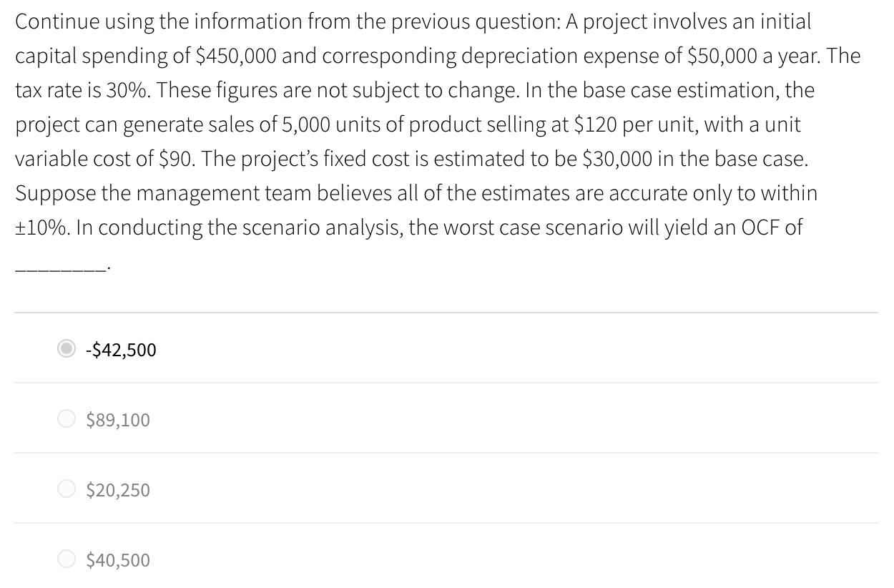This screenshot has height=588, width=894.
Task: Click the radio circle next to $40,500
Action: tap(67, 559)
